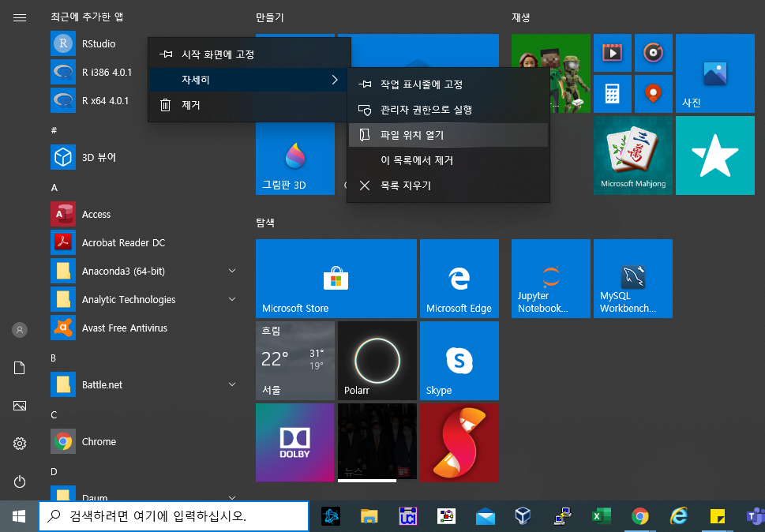765x532 pixels.
Task: Click the Power button icon
Action: click(x=20, y=481)
